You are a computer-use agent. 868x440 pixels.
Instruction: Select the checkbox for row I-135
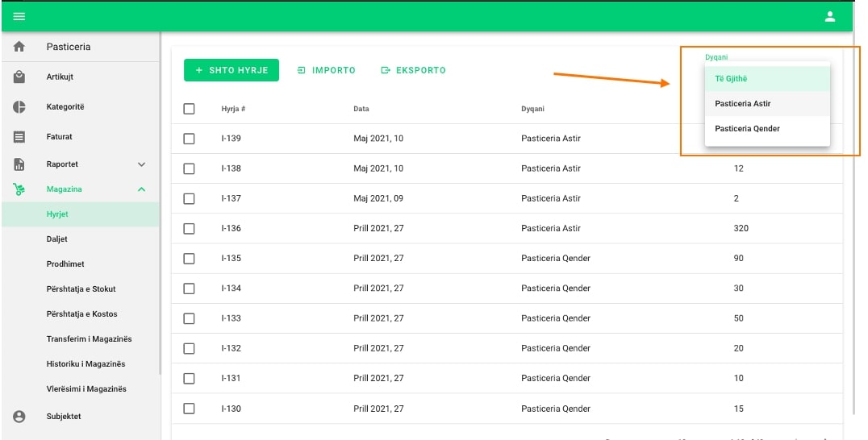click(189, 259)
